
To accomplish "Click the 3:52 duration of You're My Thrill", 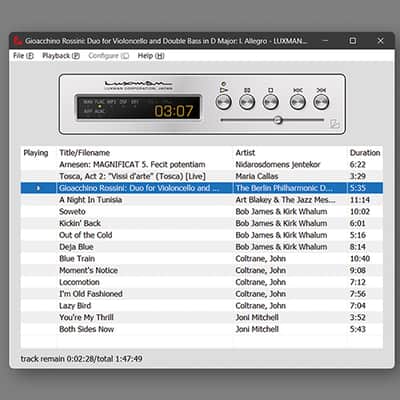I will pyautogui.click(x=358, y=317).
